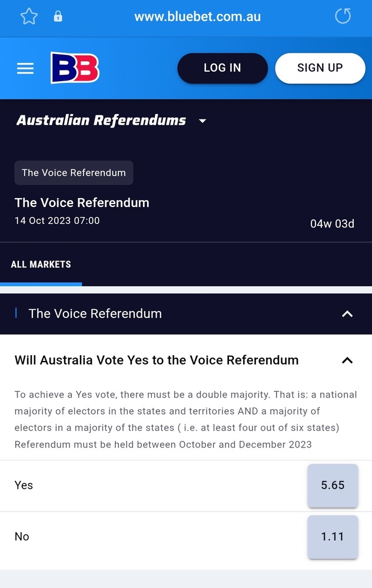Reload the page with the refresh icon
The width and height of the screenshot is (372, 588).
pyautogui.click(x=343, y=16)
